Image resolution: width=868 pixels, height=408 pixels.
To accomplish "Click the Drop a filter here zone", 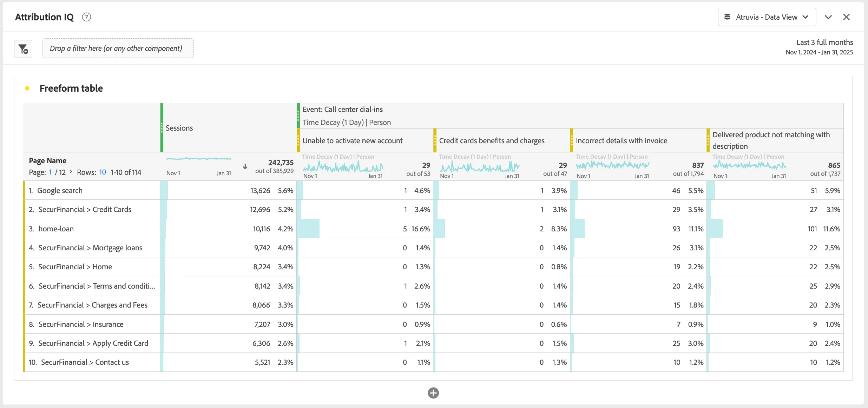I will tap(118, 48).
